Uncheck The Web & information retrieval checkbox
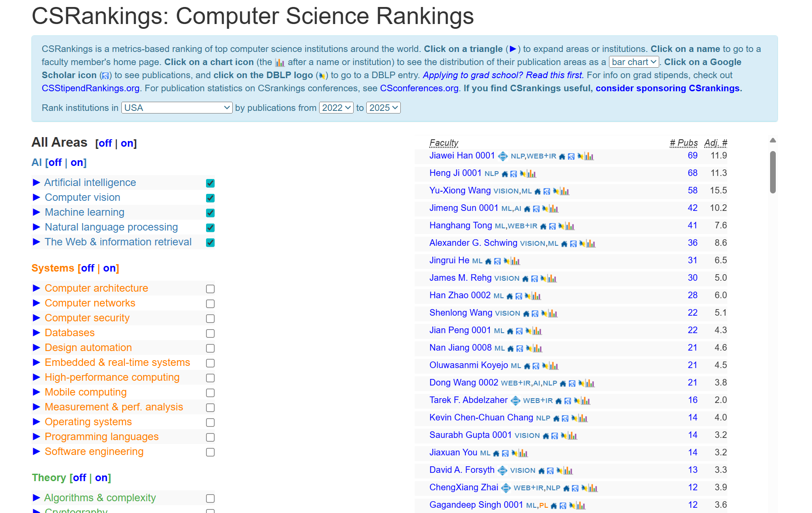This screenshot has width=812, height=513. pos(210,243)
